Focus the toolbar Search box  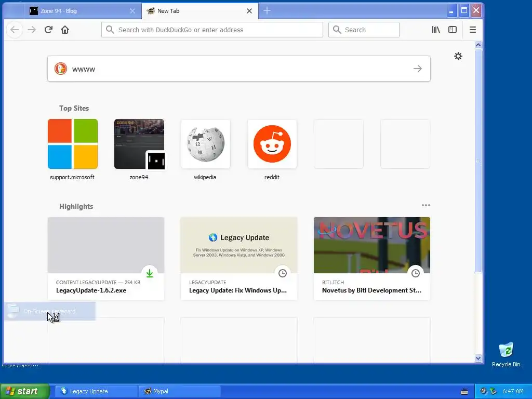[x=364, y=30]
